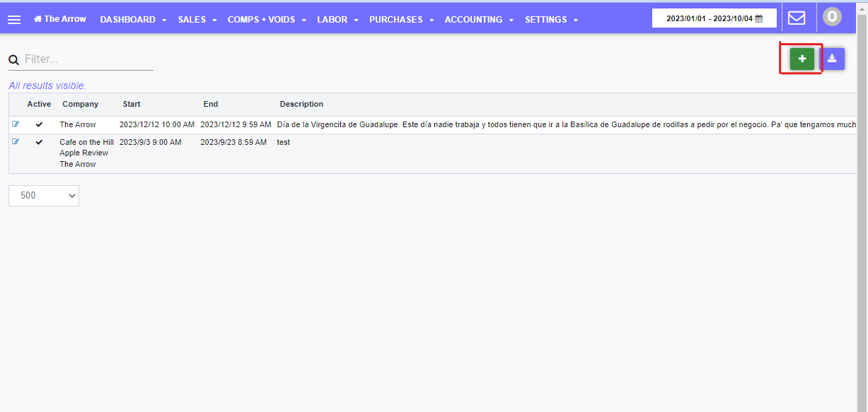Click The Arrow home link
Screen dimensions: 868x412
click(60, 19)
